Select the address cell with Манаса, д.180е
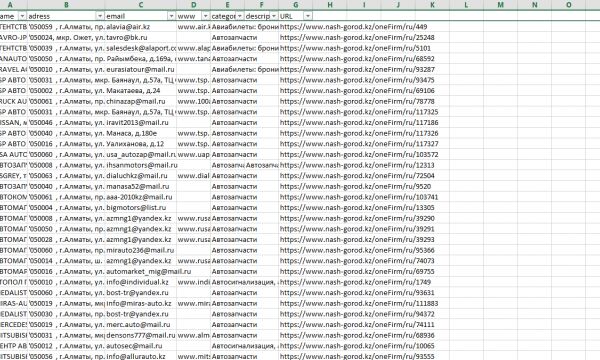 coord(66,133)
